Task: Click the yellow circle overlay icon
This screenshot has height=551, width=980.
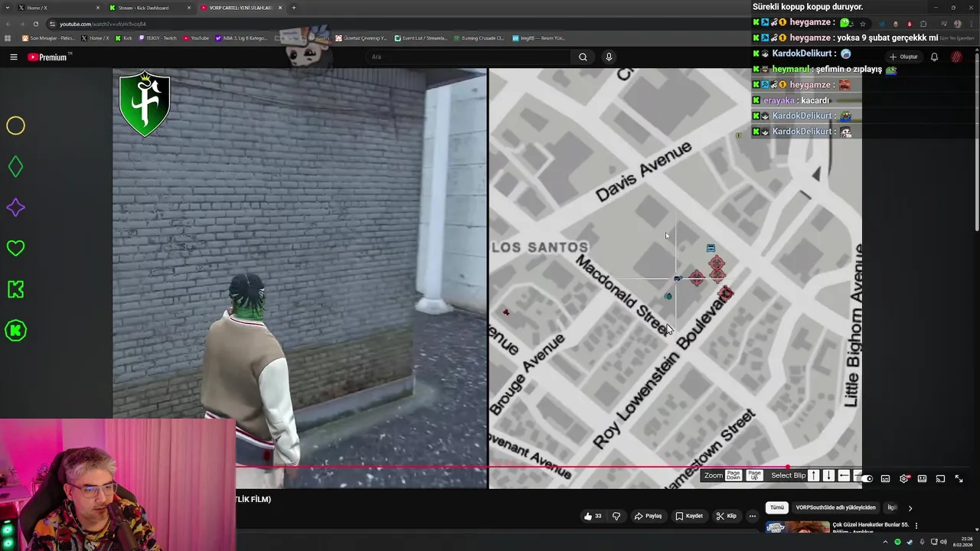Action: [15, 126]
